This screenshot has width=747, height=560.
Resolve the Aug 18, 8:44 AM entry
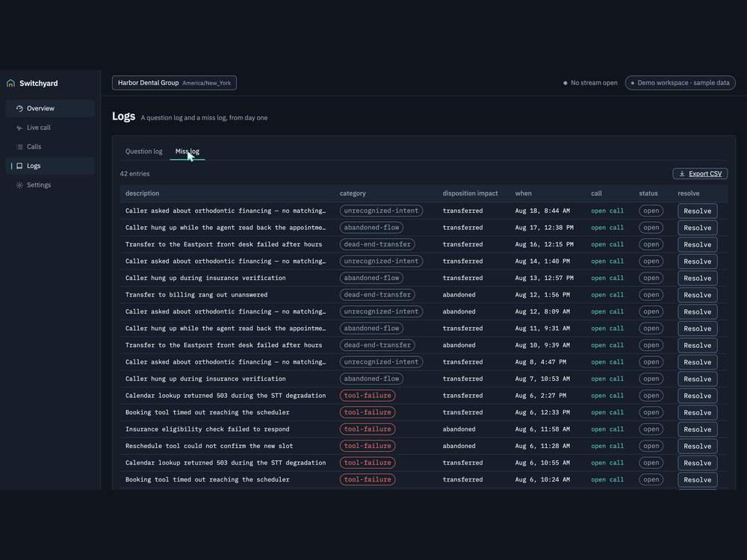[698, 211]
